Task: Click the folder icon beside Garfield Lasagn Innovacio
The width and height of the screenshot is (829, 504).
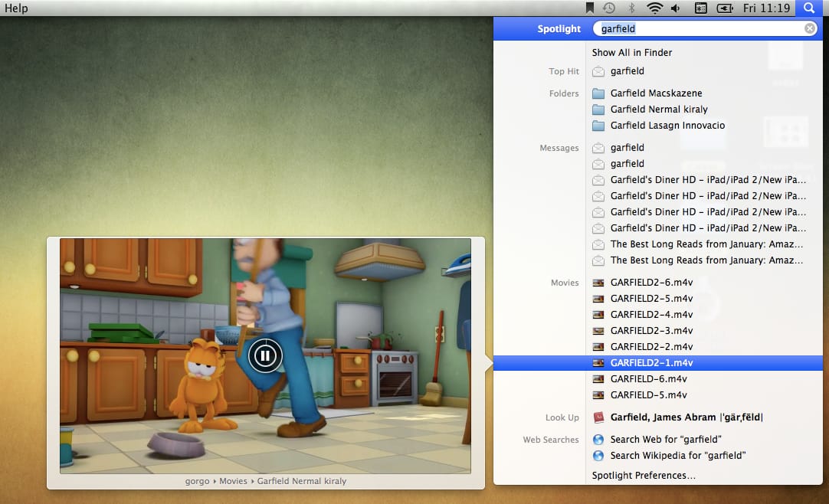Action: point(598,126)
